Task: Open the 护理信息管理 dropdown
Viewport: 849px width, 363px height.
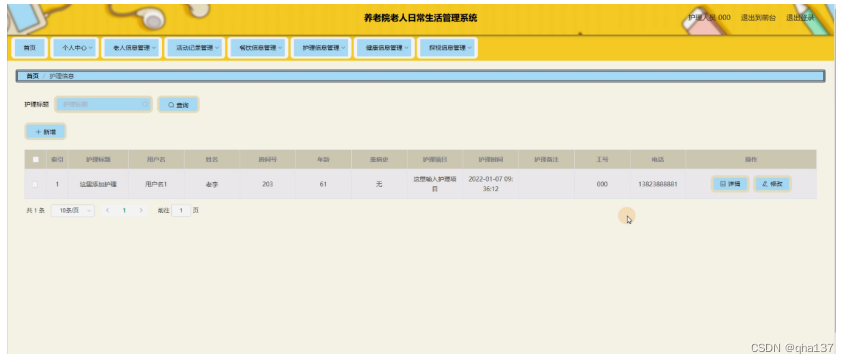Action: pos(321,48)
